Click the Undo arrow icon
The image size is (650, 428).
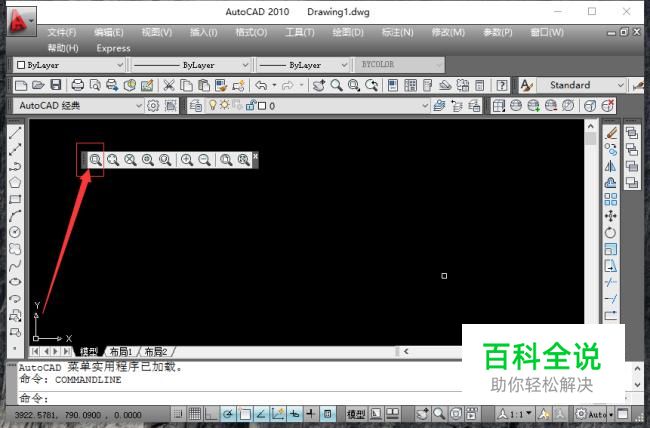pos(261,85)
